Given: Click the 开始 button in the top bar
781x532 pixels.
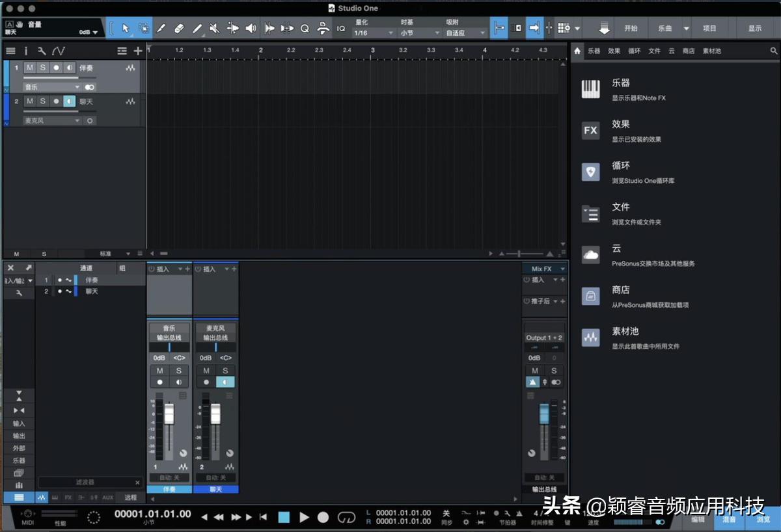Looking at the screenshot, I should [x=630, y=28].
